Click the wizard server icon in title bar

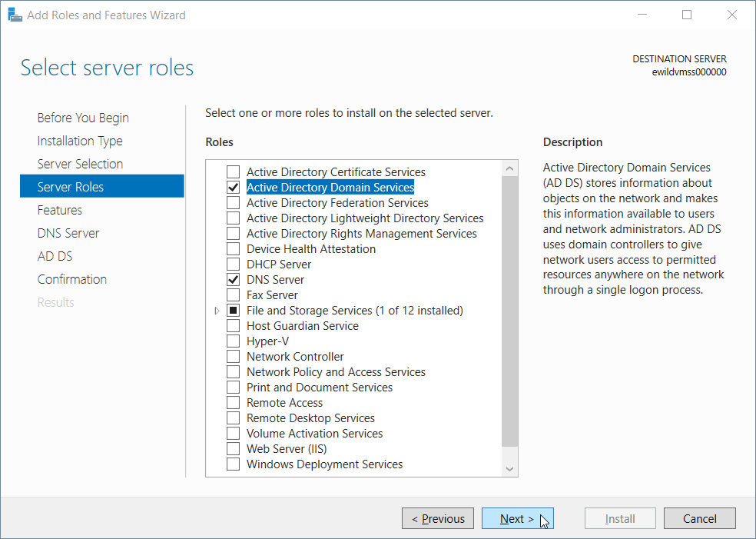[15, 15]
